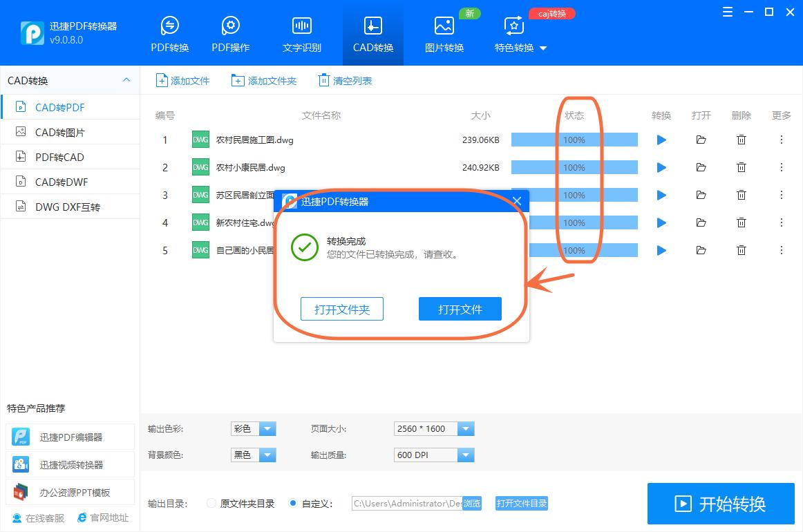Open 办公资源PPT模板 recommended product
The width and height of the screenshot is (803, 532).
pyautogui.click(x=70, y=492)
